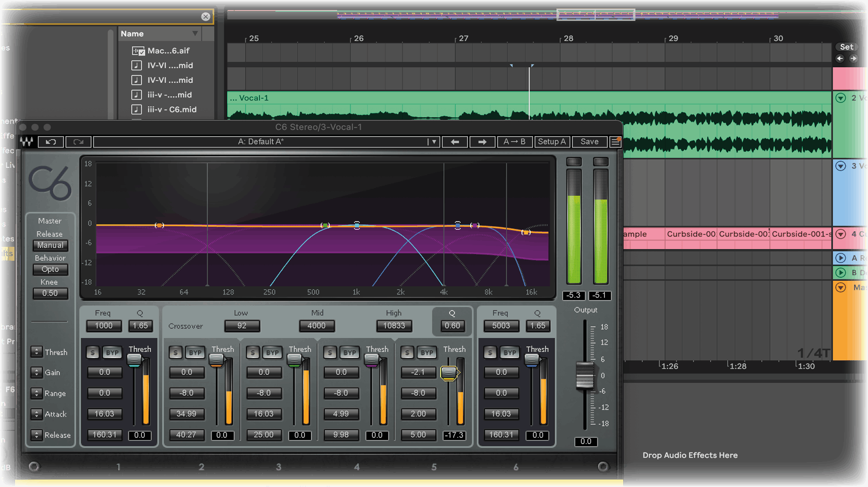Open the C6 plugin menu icon
This screenshot has height=487, width=868.
click(615, 142)
